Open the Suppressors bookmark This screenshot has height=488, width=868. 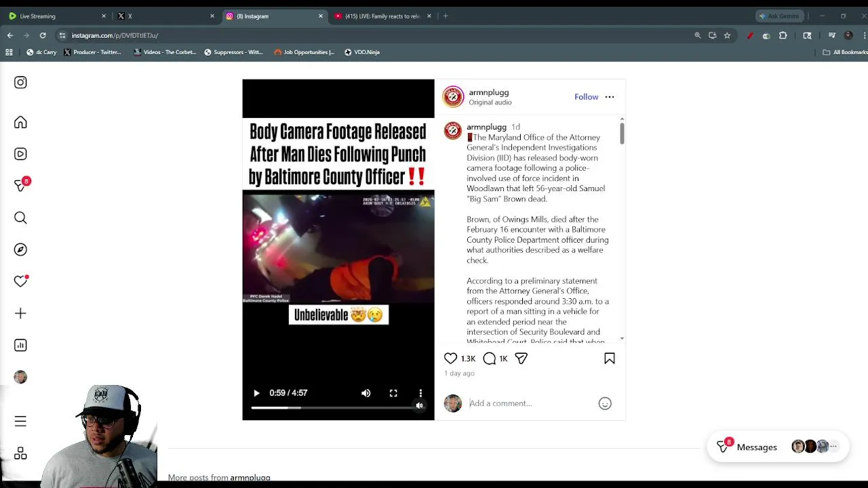point(233,52)
